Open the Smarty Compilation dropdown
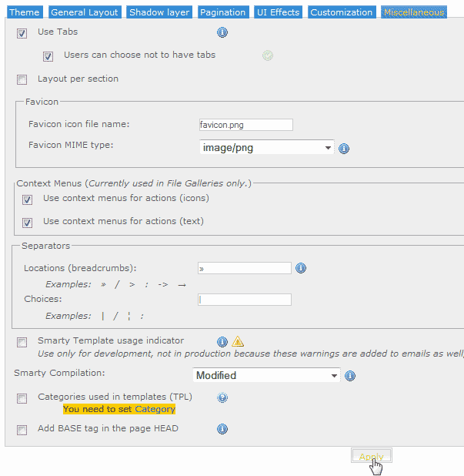Image resolution: width=464 pixels, height=476 pixels. pos(266,376)
